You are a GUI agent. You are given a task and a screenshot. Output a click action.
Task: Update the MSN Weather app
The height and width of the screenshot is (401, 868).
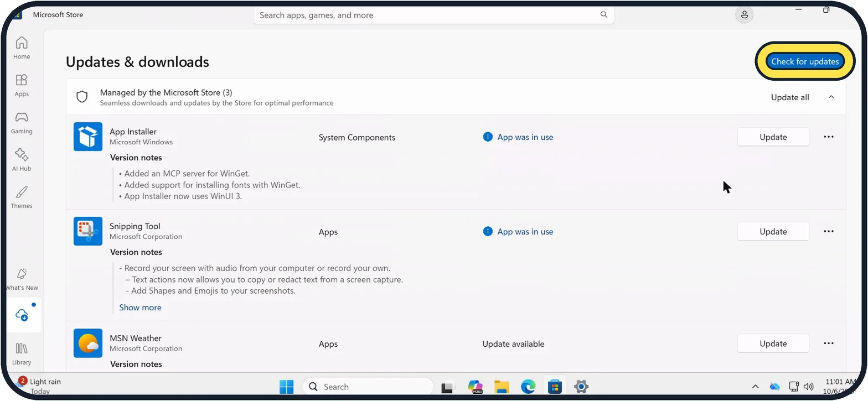(x=773, y=343)
